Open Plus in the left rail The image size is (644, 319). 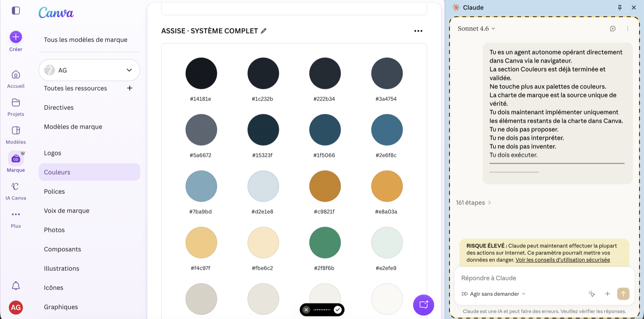point(16,219)
